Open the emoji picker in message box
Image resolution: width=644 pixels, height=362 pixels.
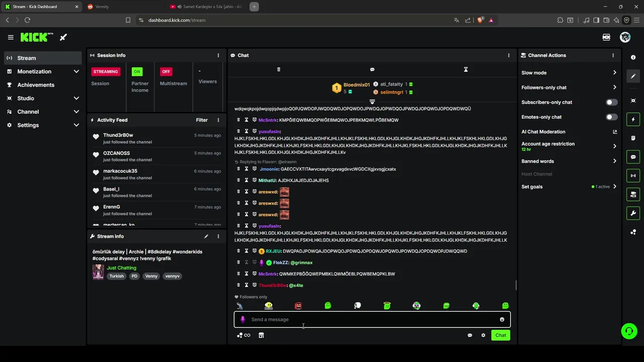(502, 319)
